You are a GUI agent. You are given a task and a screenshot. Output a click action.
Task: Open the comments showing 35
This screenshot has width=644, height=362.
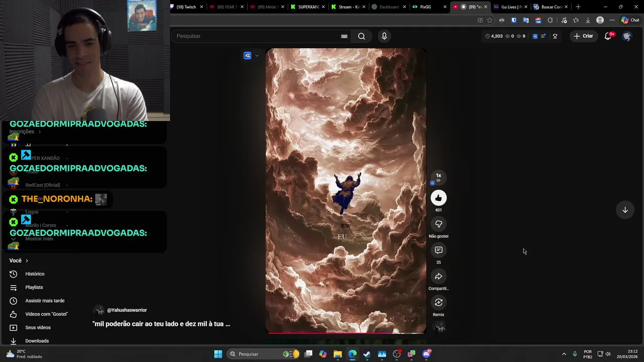pyautogui.click(x=438, y=250)
